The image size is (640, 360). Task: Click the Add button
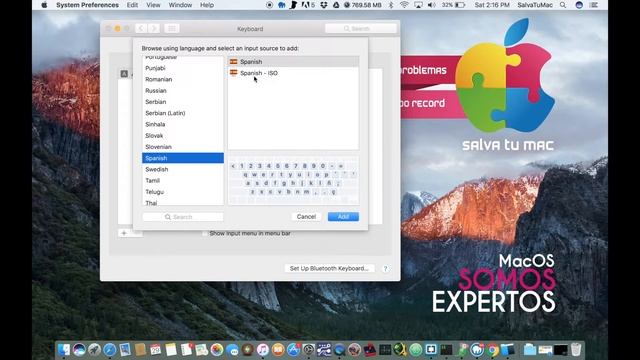point(343,217)
